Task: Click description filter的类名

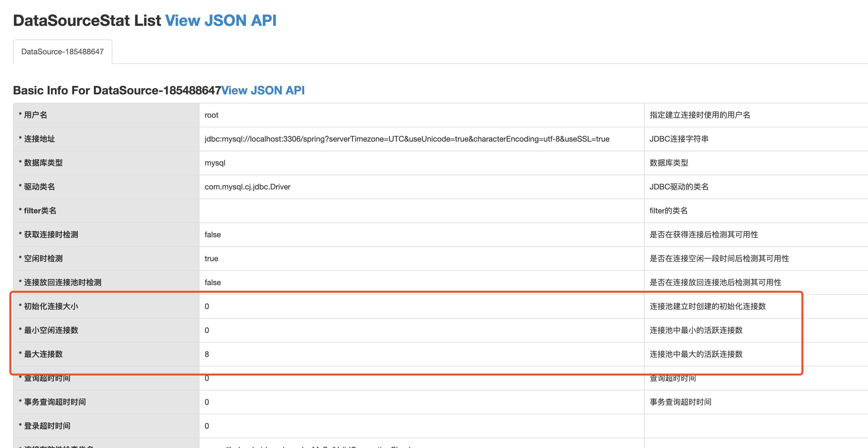Action: 668,211
